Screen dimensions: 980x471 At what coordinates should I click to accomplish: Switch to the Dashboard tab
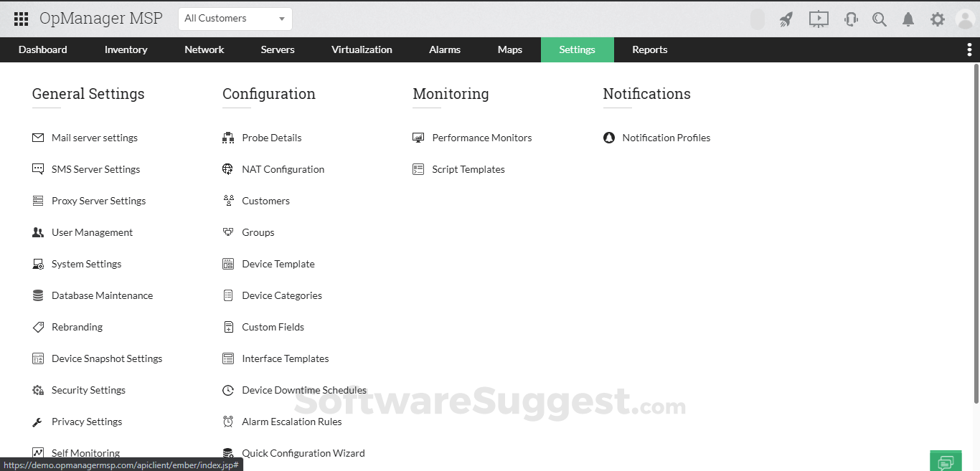[x=42, y=49]
